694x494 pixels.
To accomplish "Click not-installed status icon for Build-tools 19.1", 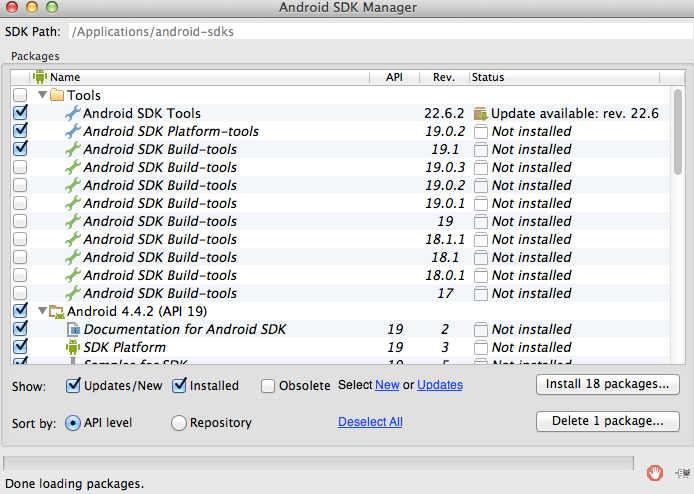I will click(x=481, y=150).
